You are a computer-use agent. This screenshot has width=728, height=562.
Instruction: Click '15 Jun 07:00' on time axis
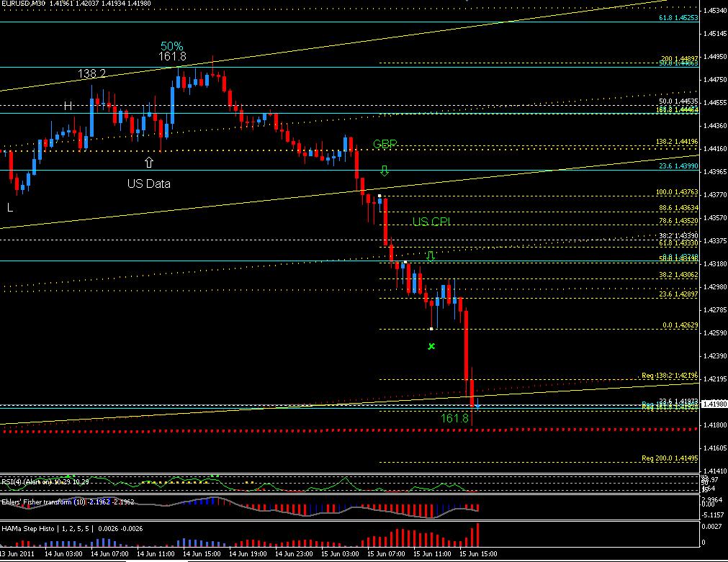point(386,553)
